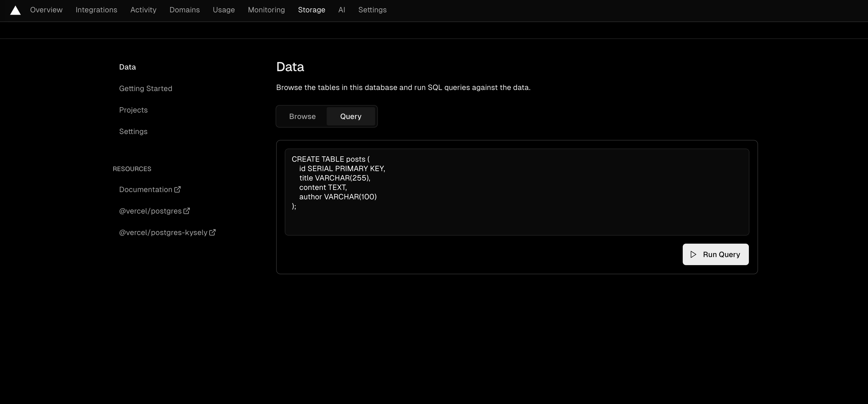Open Monitoring from the top navigation
Image resolution: width=868 pixels, height=404 pixels.
pyautogui.click(x=266, y=10)
